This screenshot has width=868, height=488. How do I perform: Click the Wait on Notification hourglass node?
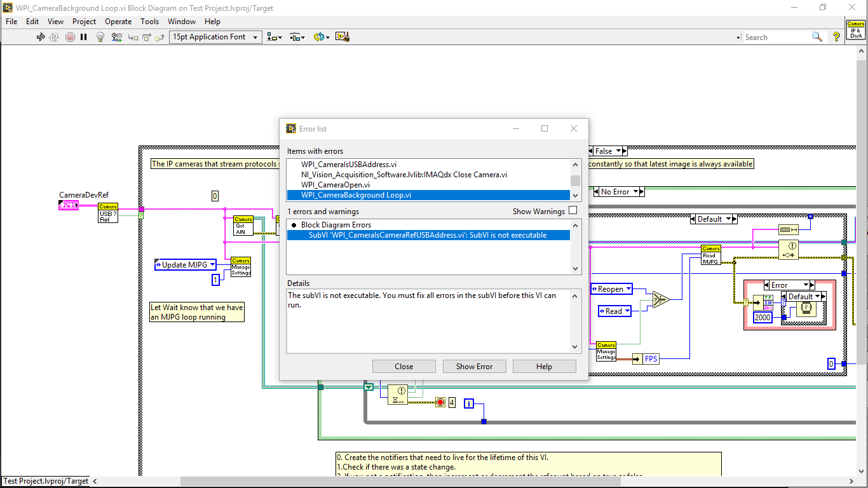[x=398, y=395]
